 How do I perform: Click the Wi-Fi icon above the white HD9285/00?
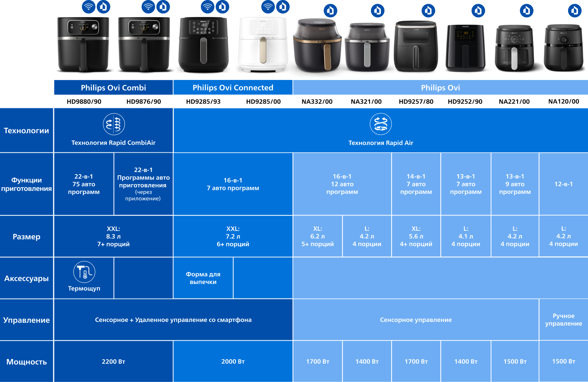pos(268,7)
